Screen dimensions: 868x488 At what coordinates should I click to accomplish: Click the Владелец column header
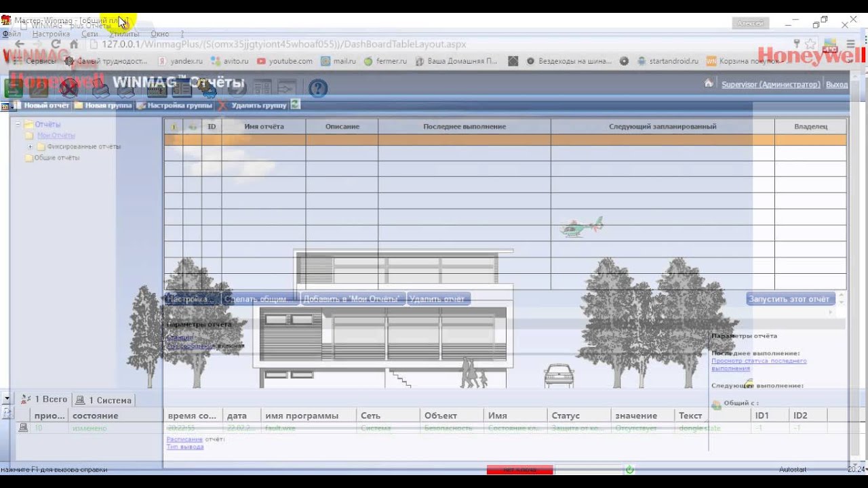(810, 127)
